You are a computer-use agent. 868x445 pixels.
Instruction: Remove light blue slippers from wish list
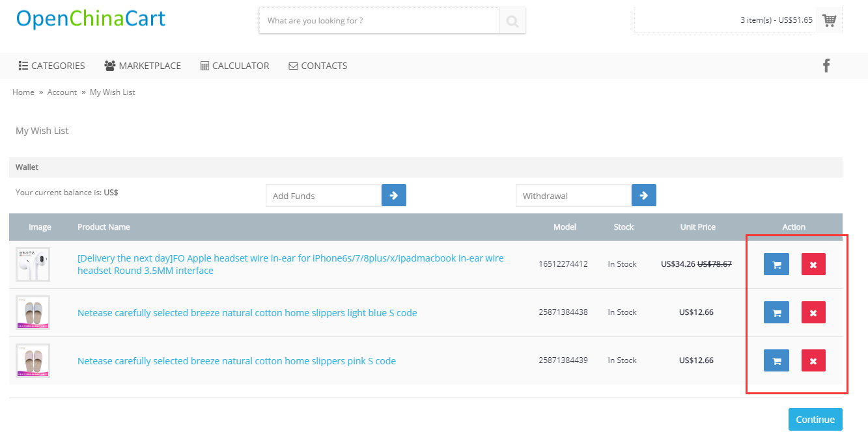(813, 312)
